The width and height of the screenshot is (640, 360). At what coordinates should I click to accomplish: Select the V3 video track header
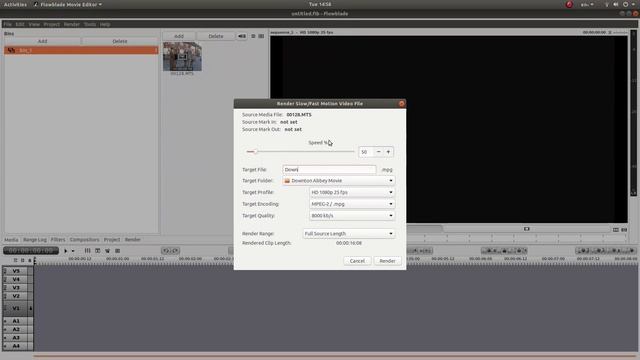coord(16,288)
